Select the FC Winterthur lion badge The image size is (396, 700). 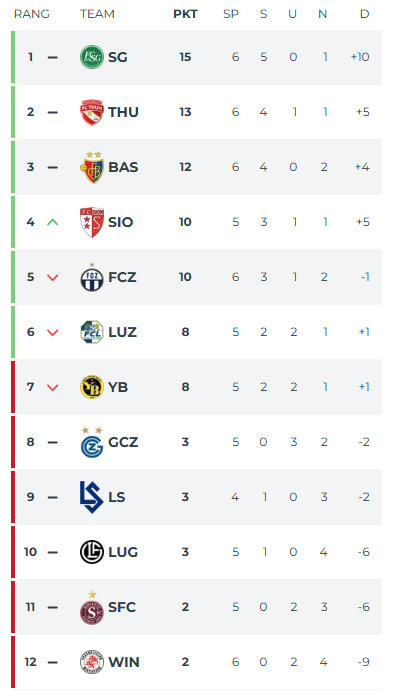click(92, 662)
